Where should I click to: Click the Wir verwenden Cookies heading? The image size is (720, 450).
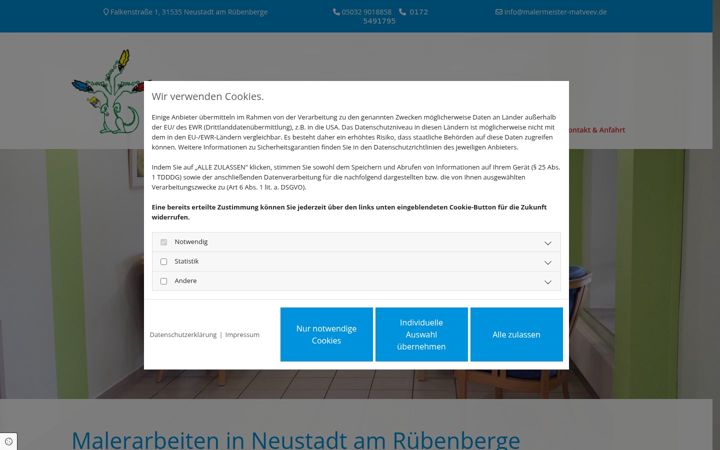pyautogui.click(x=208, y=96)
